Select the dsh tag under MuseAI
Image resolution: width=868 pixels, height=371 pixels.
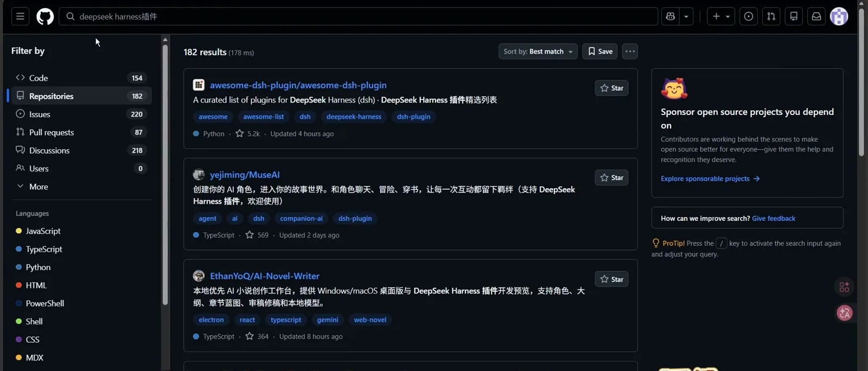click(x=259, y=219)
